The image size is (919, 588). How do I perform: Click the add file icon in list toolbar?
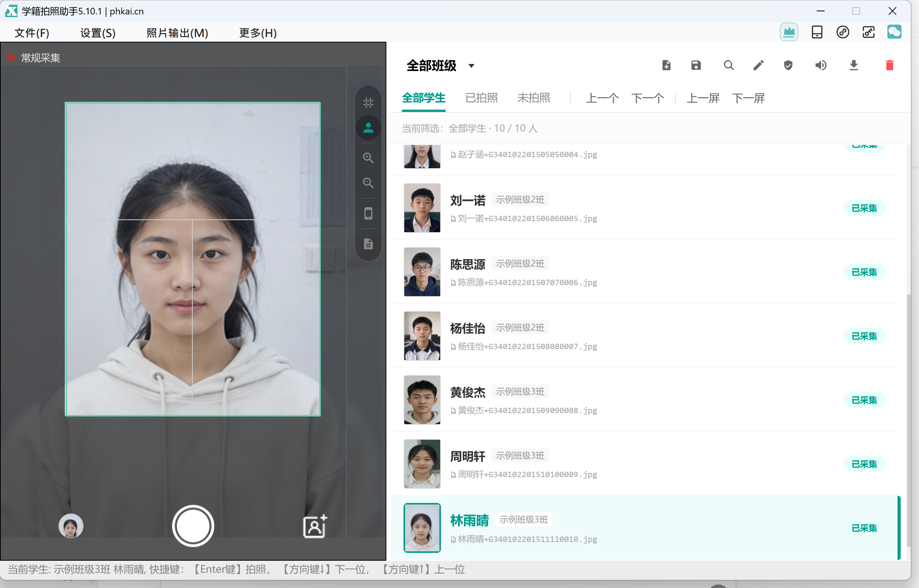click(x=667, y=65)
